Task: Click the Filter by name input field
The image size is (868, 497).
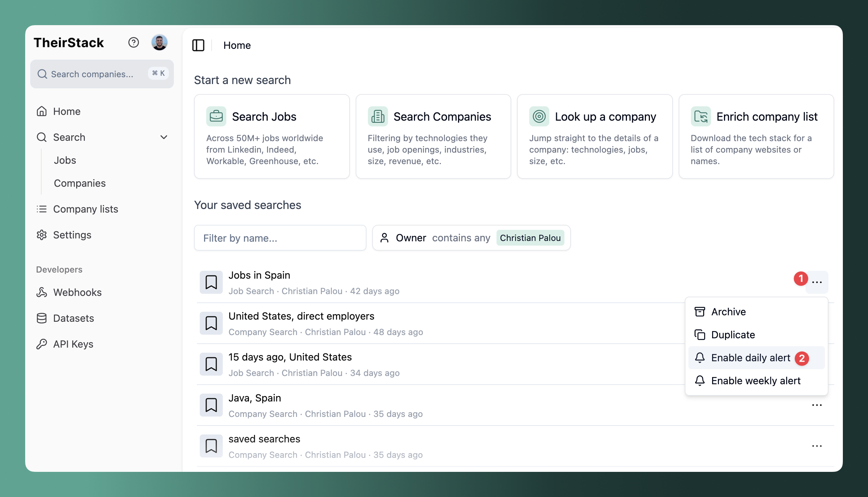Action: tap(280, 238)
